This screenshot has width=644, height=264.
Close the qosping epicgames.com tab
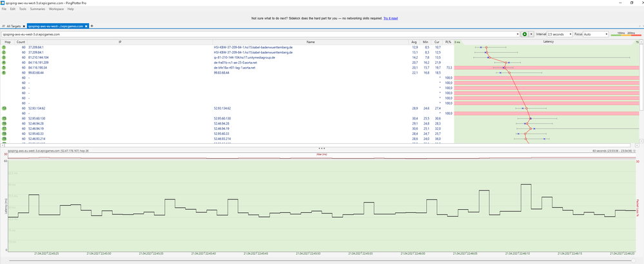86,26
